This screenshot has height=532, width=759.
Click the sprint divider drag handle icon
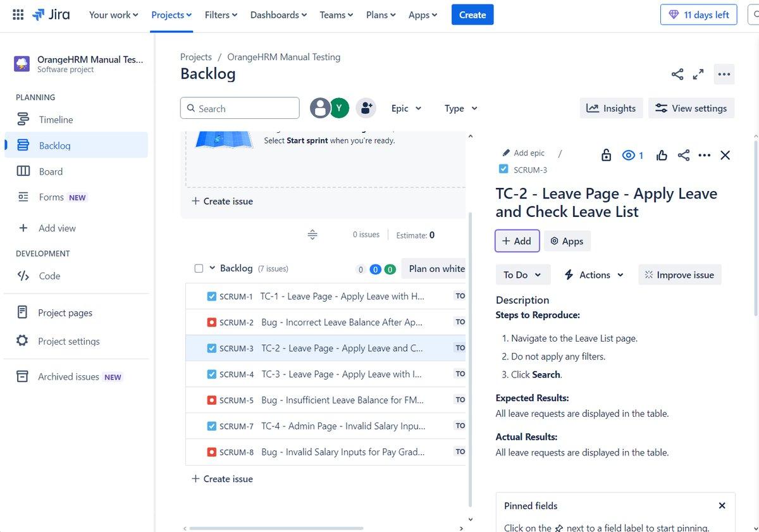(x=312, y=235)
